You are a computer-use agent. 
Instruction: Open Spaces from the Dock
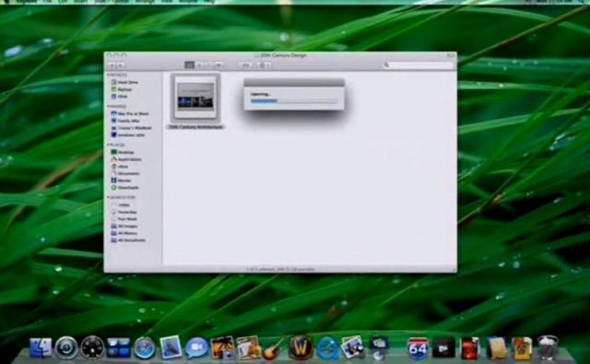click(x=118, y=347)
